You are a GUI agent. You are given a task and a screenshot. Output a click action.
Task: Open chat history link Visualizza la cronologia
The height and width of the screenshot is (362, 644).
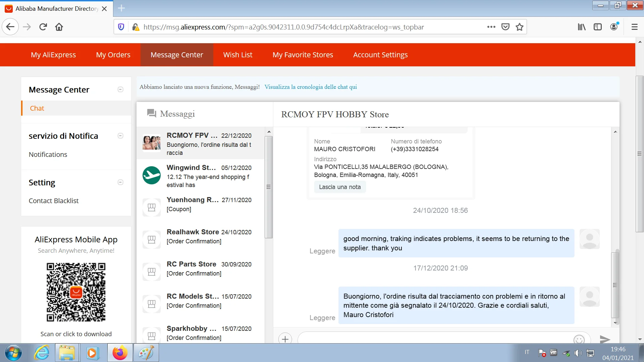tap(310, 87)
